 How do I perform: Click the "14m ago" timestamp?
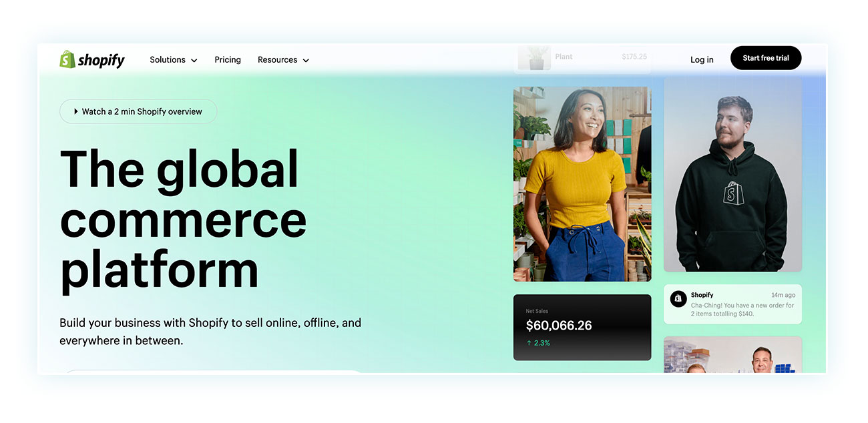pos(783,295)
